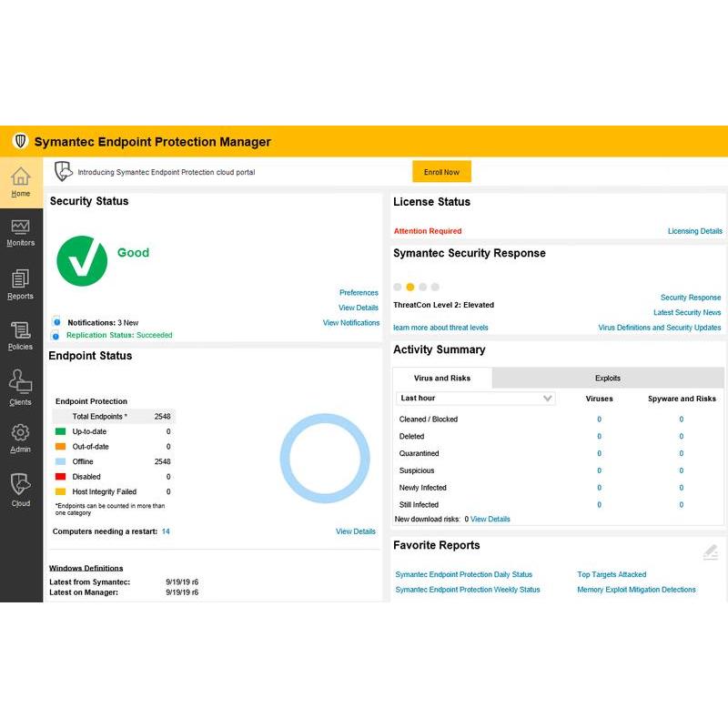Click the Newly Infected Viruses count

click(x=599, y=488)
